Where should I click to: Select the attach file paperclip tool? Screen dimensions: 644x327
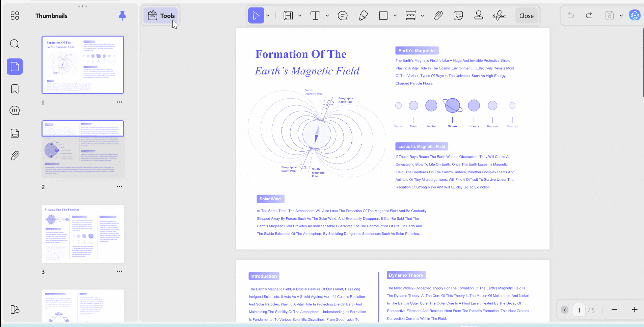[438, 16]
